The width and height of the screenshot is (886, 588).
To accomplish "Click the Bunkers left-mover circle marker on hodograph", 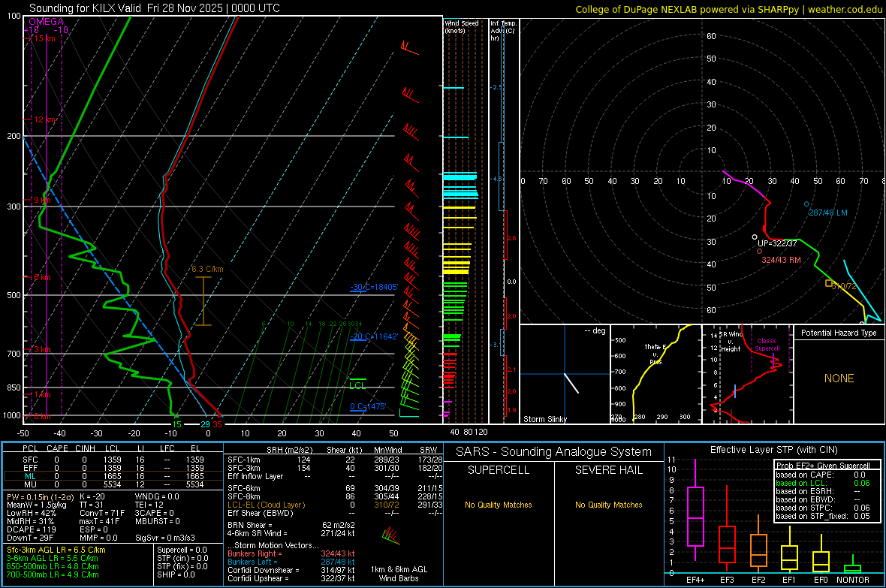I will [806, 204].
